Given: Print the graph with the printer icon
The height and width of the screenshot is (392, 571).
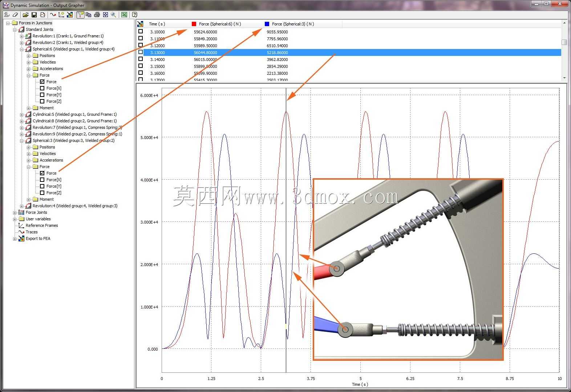Looking at the screenshot, I should point(97,15).
